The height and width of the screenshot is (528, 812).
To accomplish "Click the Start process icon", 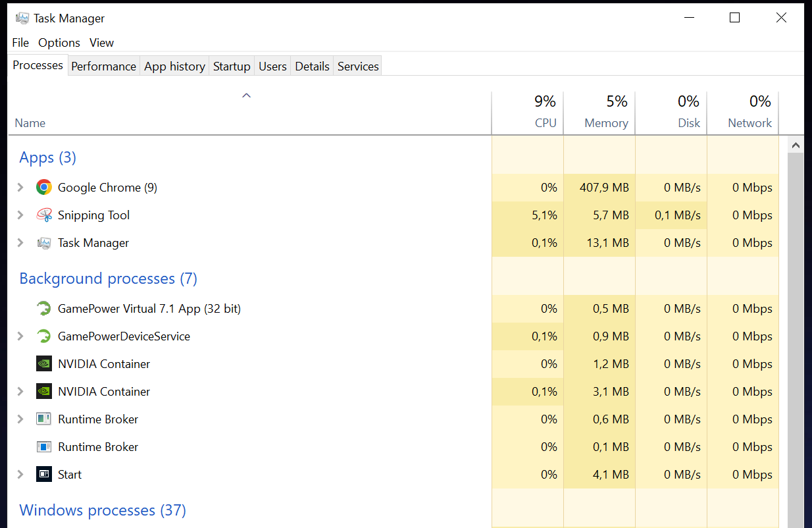I will pos(44,475).
